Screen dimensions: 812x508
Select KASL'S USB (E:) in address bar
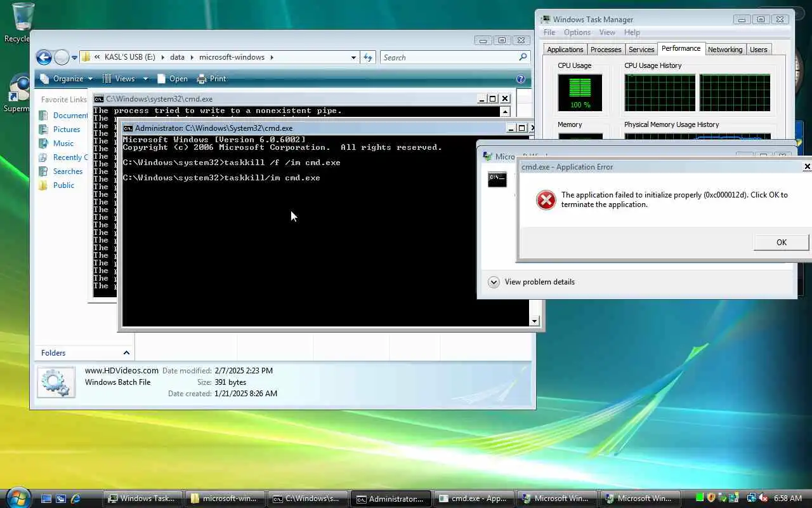130,57
